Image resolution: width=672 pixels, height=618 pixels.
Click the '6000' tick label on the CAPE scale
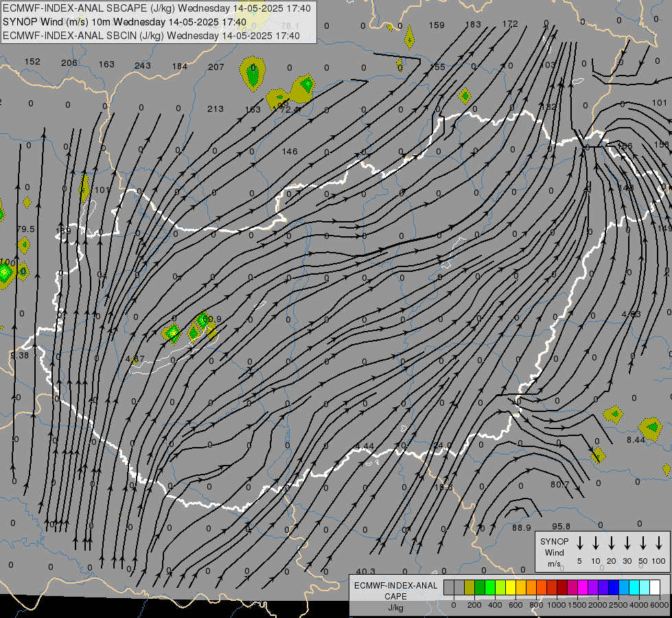[x=659, y=605]
